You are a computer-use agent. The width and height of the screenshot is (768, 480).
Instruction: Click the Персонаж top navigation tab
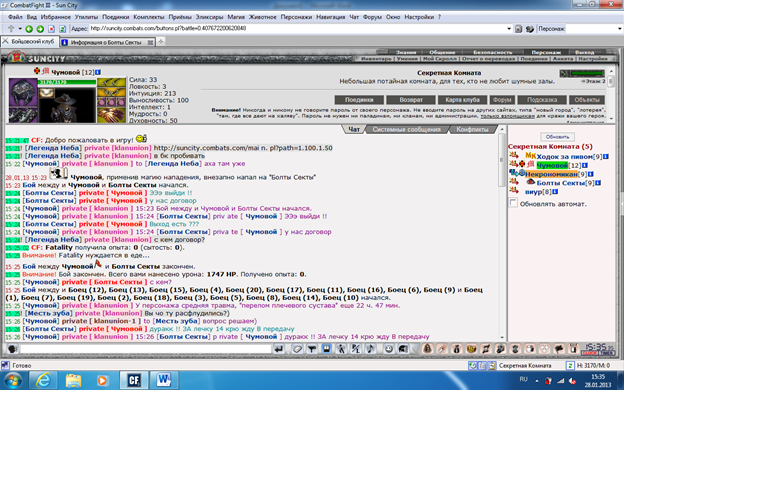[x=546, y=52]
